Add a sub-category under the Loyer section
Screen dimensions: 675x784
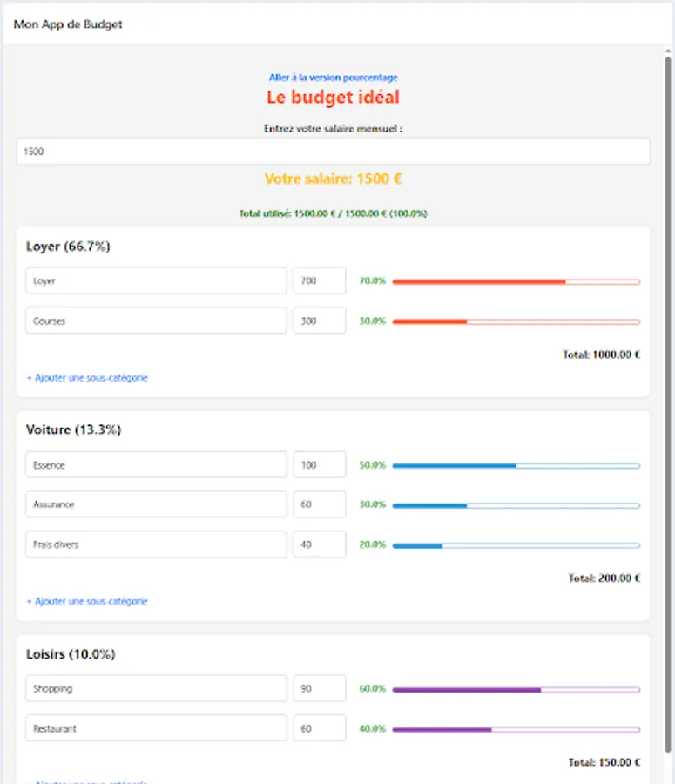click(87, 378)
